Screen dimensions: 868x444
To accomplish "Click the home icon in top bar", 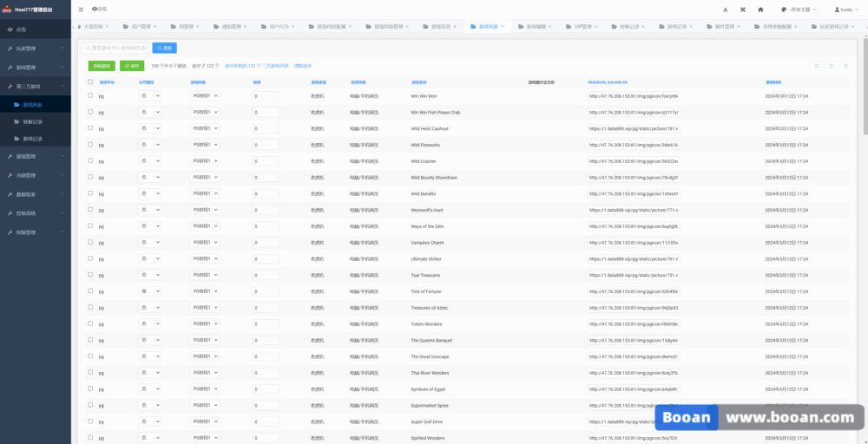I will pos(760,10).
